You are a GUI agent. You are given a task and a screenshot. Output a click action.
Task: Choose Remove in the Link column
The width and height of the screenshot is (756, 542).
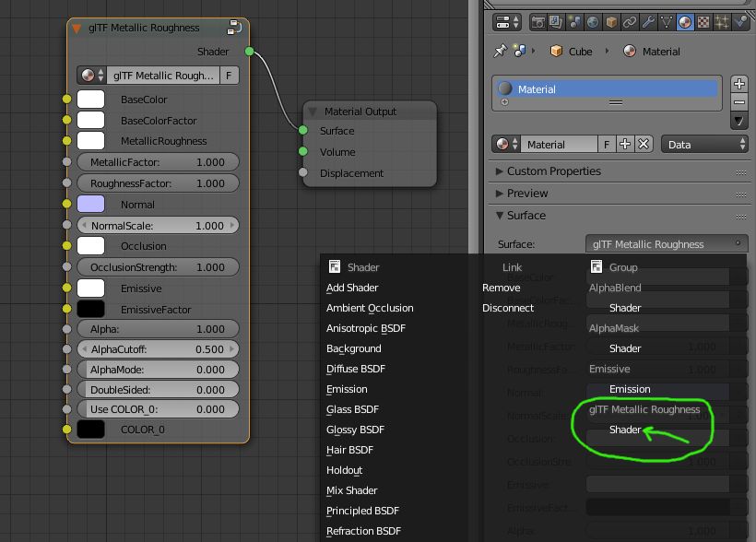(x=501, y=288)
